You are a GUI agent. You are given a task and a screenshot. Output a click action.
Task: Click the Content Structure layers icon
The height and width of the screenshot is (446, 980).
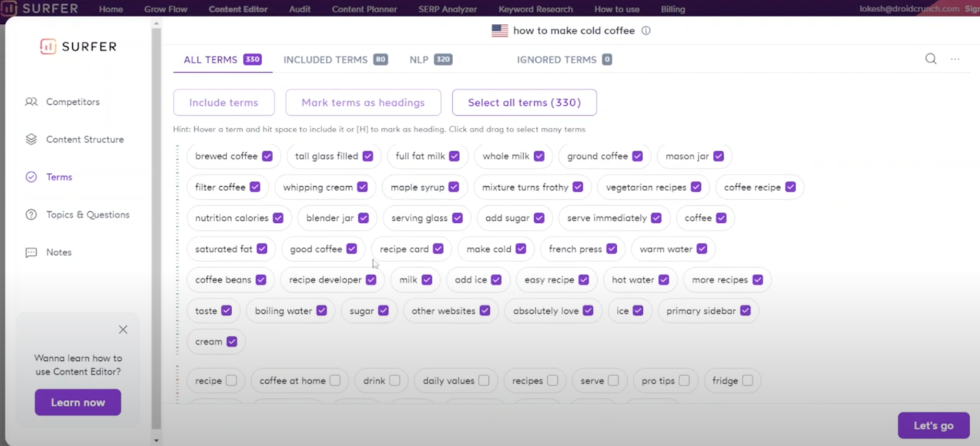tap(31, 139)
